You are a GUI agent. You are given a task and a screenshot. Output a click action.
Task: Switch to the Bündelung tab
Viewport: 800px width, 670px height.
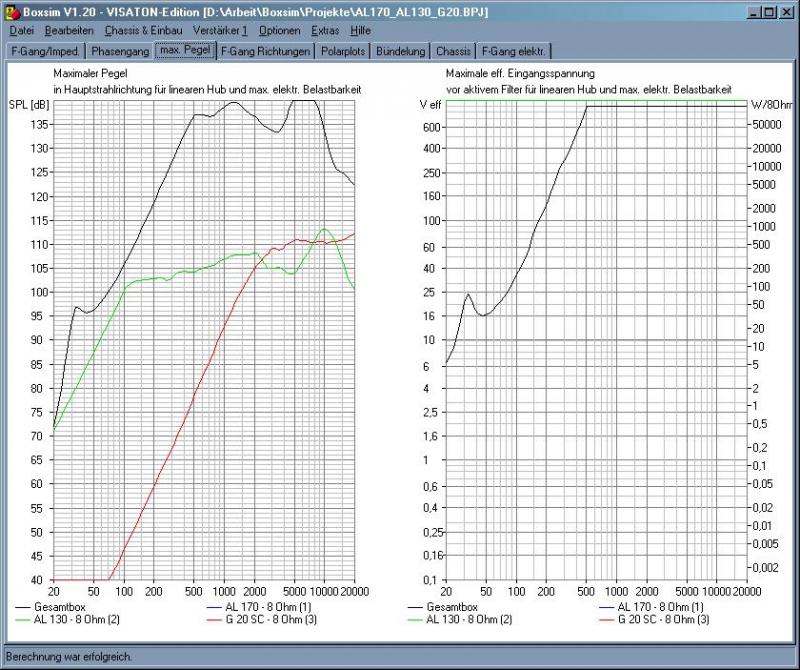click(x=401, y=51)
